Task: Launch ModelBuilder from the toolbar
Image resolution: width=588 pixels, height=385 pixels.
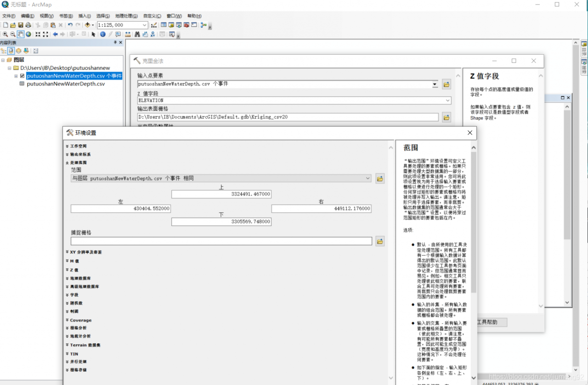Action: [x=204, y=25]
